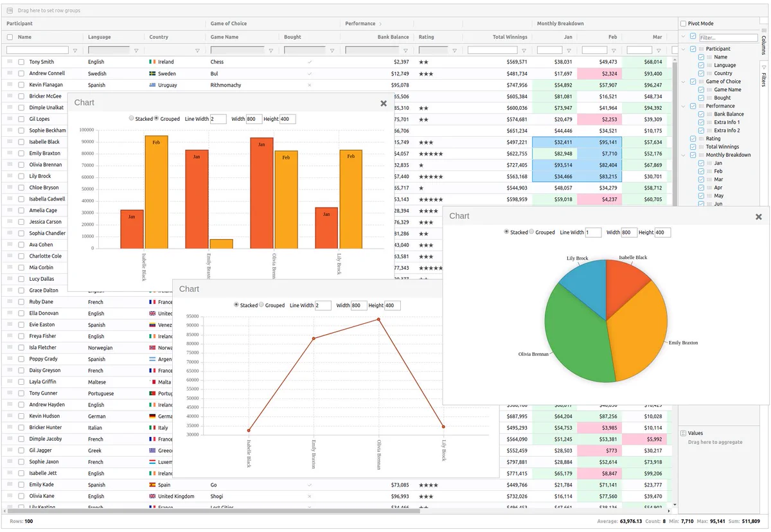Screen dimensions: 771x532
Task: Open the Country column filter funnel
Action: point(197,50)
